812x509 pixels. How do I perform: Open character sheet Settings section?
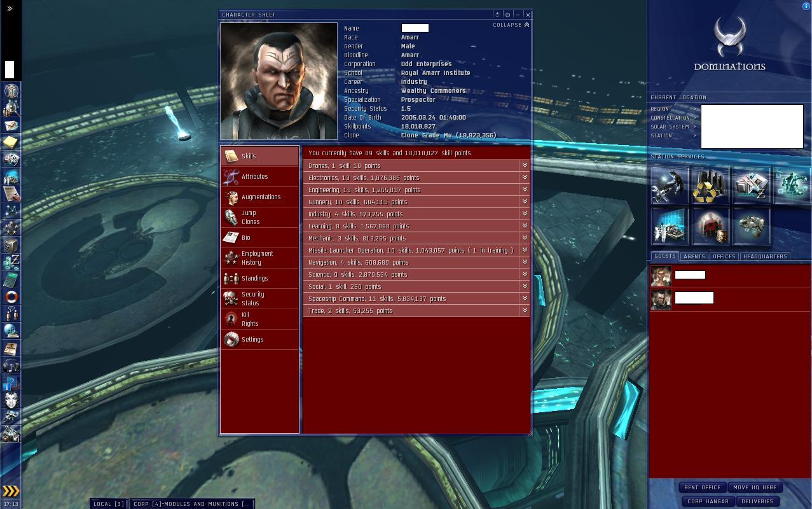coord(259,340)
